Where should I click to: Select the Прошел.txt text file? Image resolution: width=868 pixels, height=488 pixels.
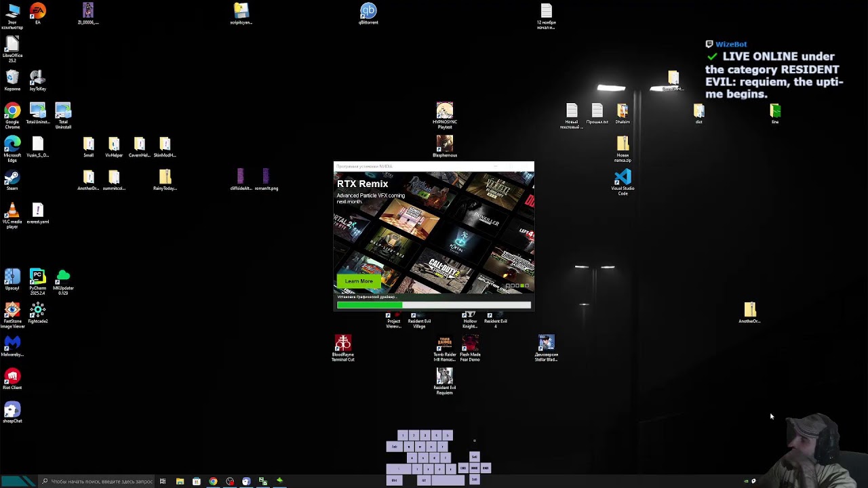pyautogui.click(x=597, y=113)
